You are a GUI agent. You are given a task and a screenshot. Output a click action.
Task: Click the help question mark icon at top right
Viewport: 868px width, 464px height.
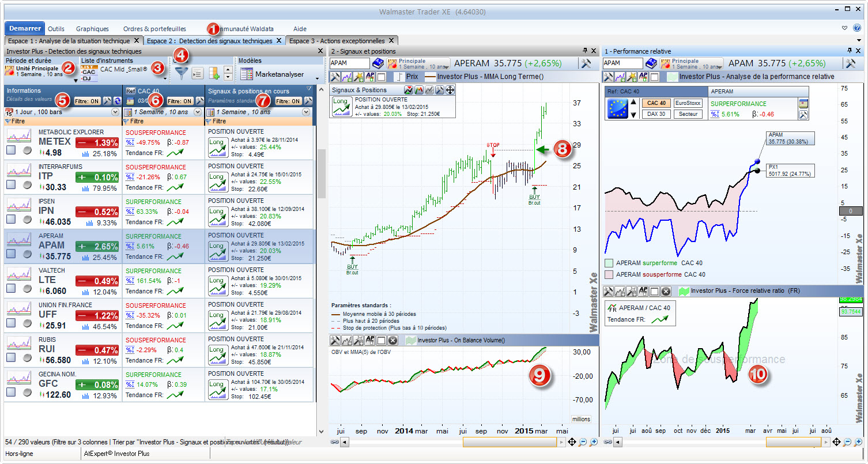click(x=856, y=28)
